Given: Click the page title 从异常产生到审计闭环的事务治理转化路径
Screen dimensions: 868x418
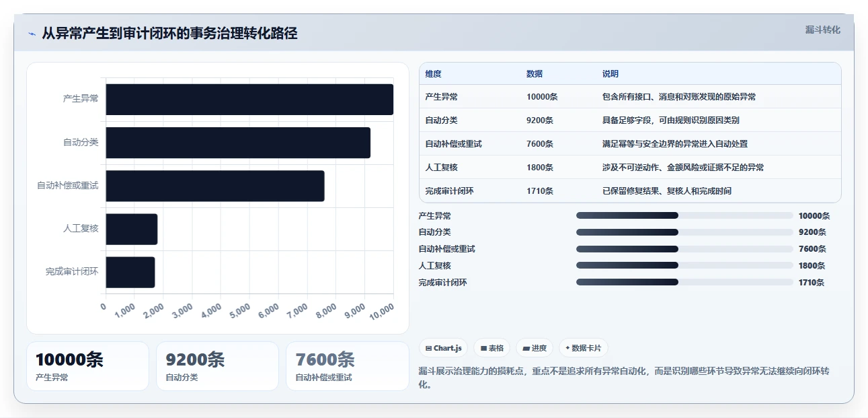Looking at the screenshot, I should 169,34.
